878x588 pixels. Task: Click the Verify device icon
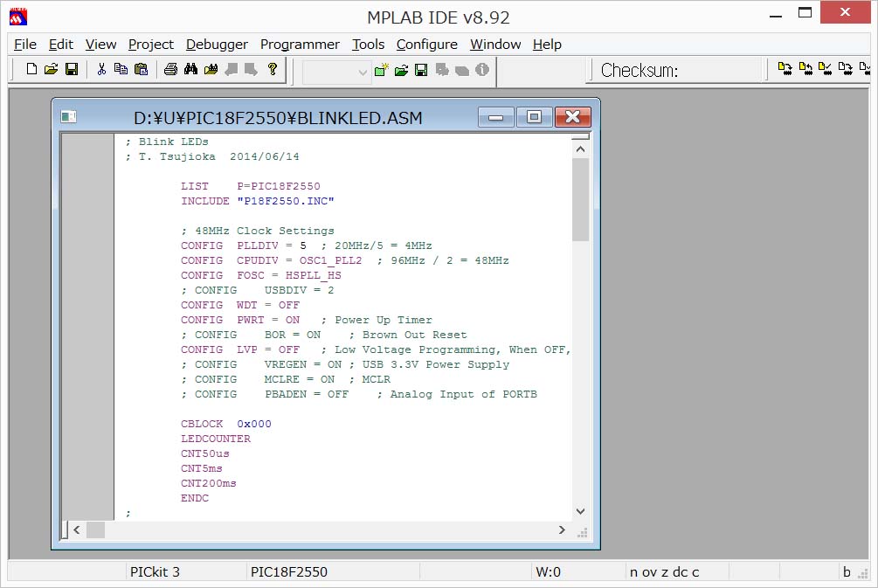point(826,69)
